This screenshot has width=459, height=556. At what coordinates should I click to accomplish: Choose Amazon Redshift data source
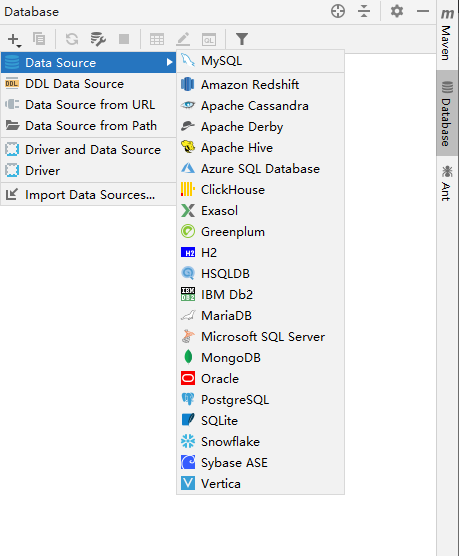(260, 84)
